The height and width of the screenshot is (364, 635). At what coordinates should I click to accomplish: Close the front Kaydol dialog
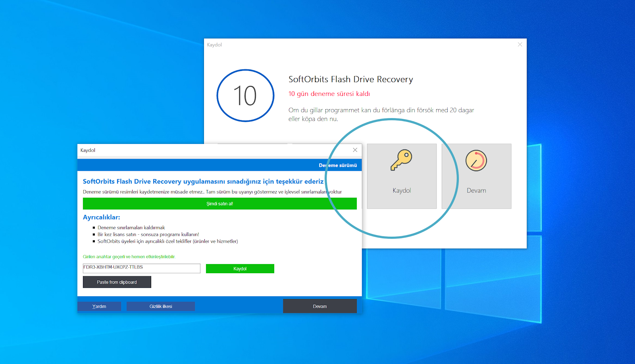355,150
